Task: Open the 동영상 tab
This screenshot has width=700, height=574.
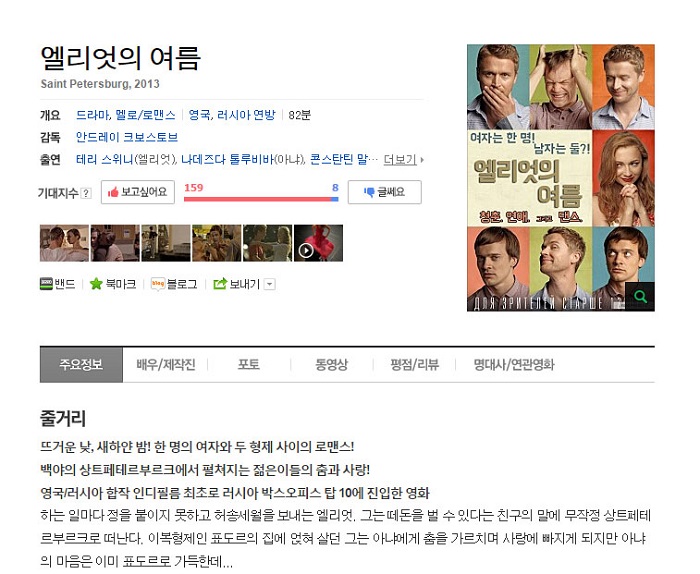Action: 331,365
